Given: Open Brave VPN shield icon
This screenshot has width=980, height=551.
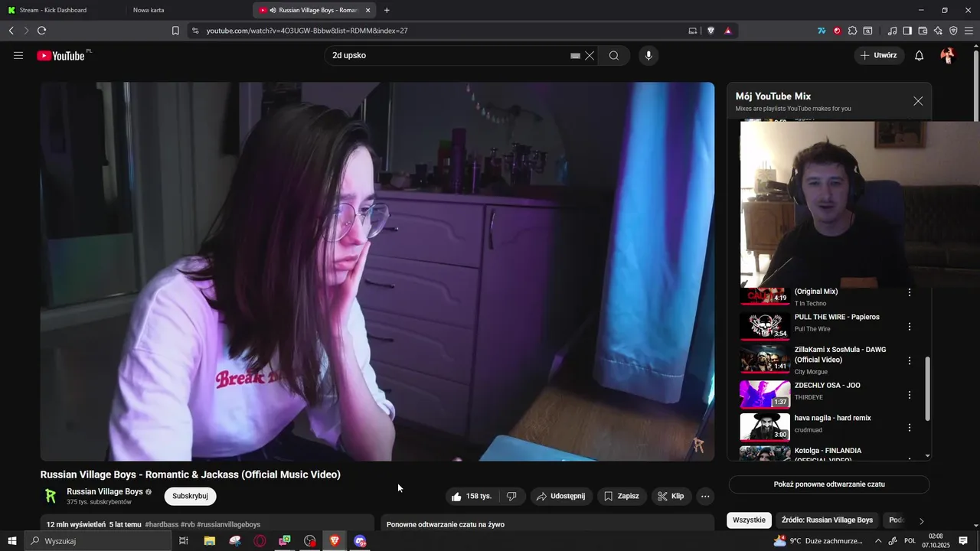Looking at the screenshot, I should (953, 31).
